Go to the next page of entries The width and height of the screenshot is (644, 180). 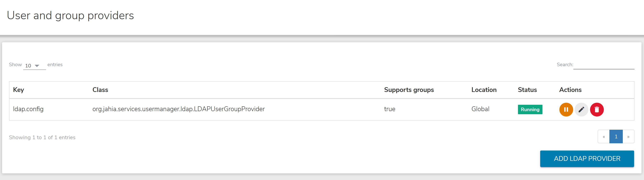click(x=628, y=137)
